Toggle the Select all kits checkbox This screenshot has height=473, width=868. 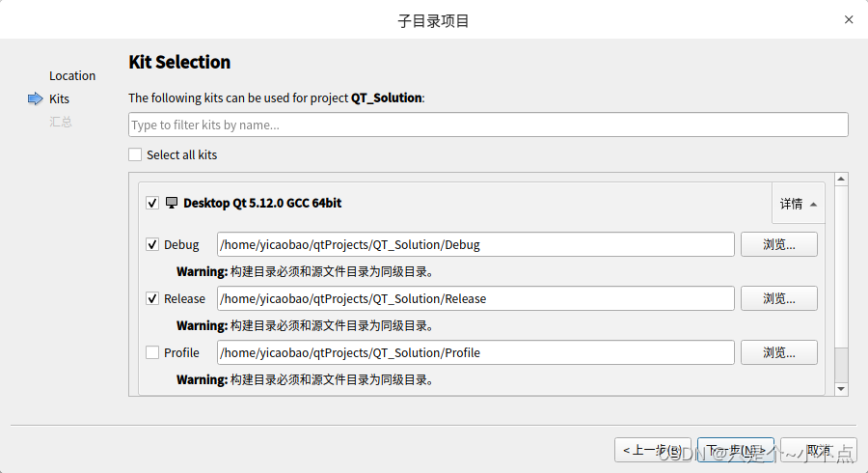click(x=136, y=154)
